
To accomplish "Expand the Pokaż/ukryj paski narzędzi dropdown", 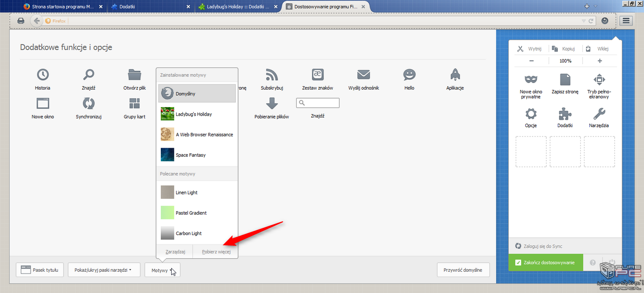I will pyautogui.click(x=103, y=270).
